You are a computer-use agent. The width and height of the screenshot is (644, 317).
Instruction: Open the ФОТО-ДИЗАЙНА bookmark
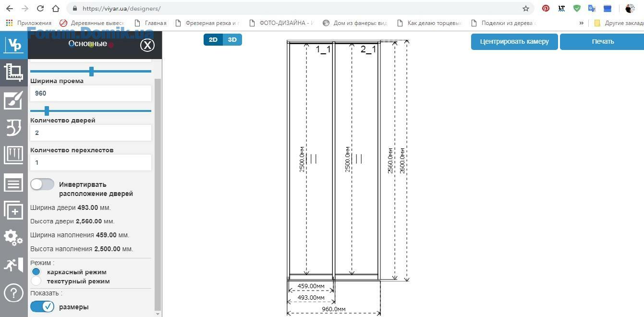(282, 23)
